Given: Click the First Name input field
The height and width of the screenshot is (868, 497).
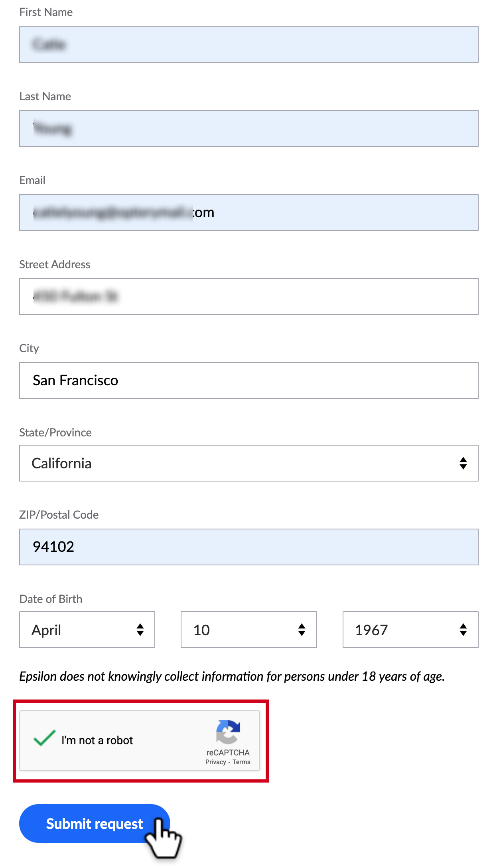Looking at the screenshot, I should pyautogui.click(x=249, y=45).
